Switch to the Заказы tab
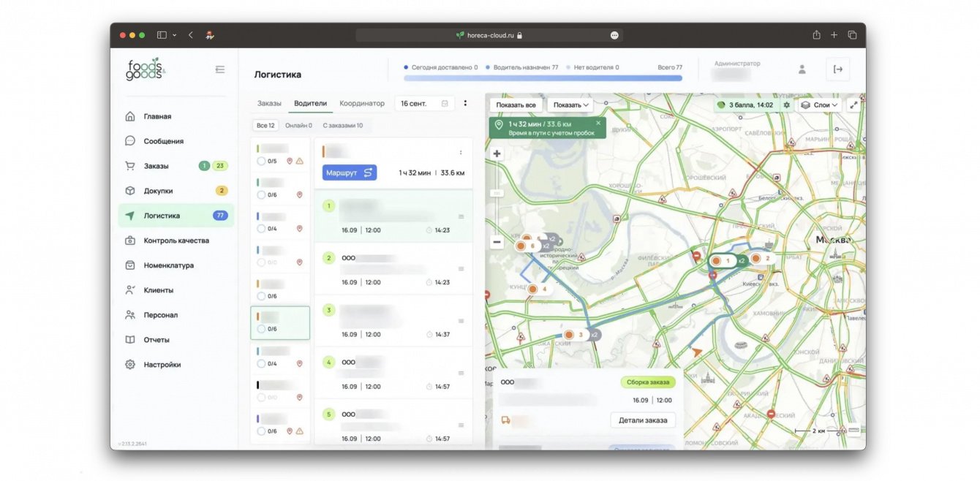The height and width of the screenshot is (481, 980). point(269,104)
